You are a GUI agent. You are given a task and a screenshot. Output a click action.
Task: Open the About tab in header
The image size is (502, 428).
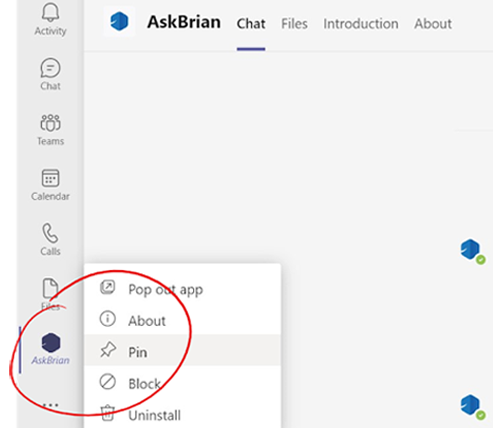click(433, 24)
